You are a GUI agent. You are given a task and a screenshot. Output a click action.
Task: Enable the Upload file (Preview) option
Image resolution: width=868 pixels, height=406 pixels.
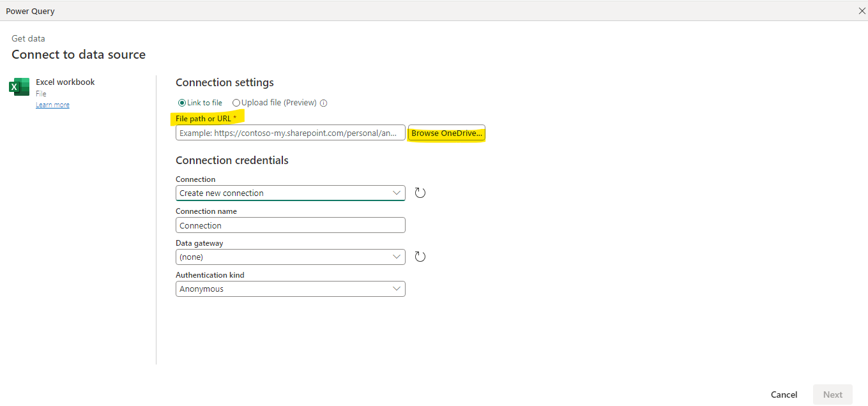point(236,102)
